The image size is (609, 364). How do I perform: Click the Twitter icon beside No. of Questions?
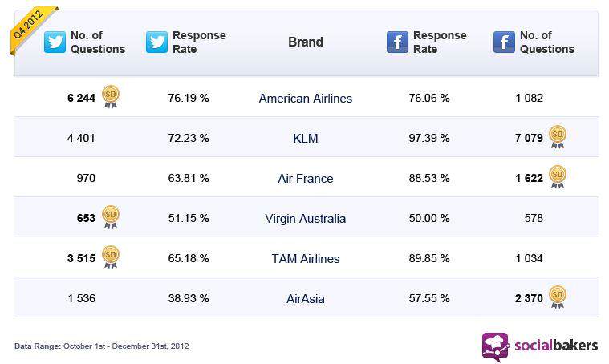pyautogui.click(x=55, y=42)
